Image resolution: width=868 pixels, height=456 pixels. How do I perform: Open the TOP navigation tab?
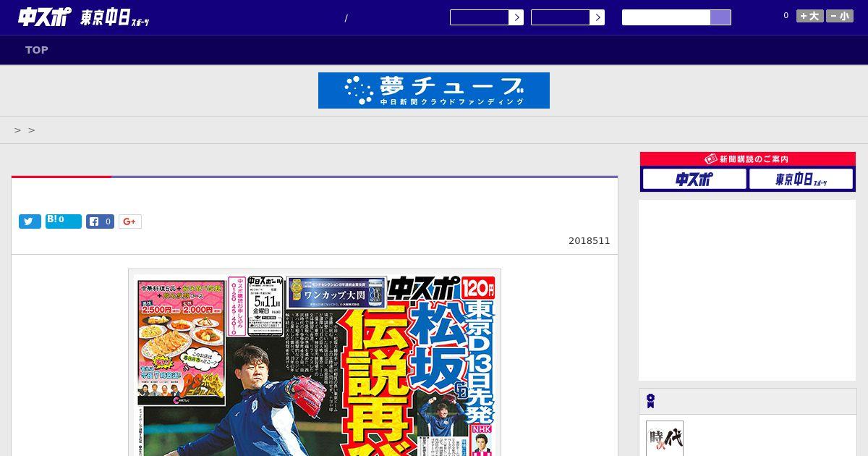pos(37,50)
